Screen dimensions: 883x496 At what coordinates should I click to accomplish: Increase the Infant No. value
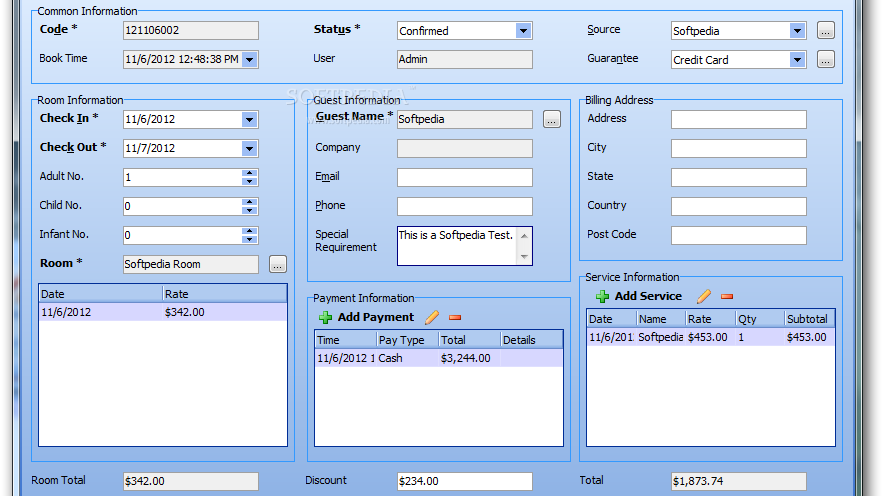tap(249, 231)
